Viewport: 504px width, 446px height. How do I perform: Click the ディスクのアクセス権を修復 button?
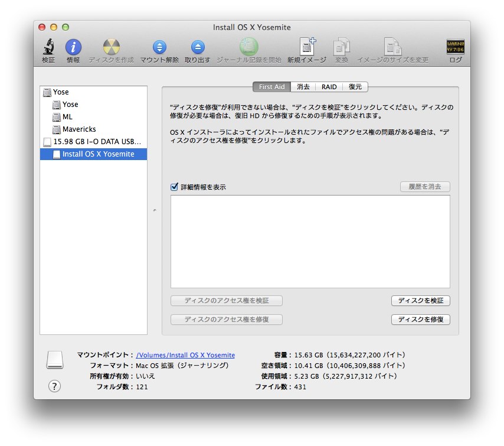pos(227,319)
